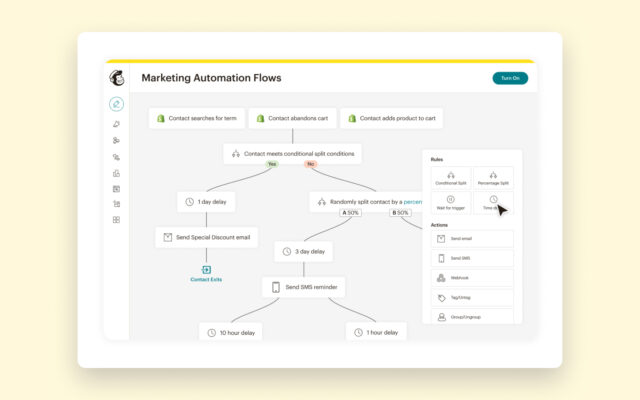Open the Automations flow icon in sidebar
Screen dimensions: 640x400
pos(116,157)
